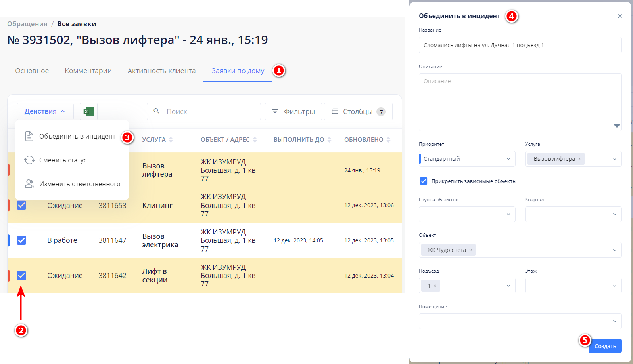Click the Название input field
The image size is (633, 364).
pyautogui.click(x=520, y=45)
